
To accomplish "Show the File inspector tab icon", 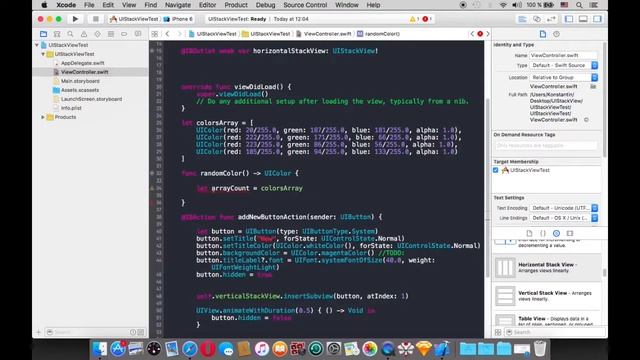I will pyautogui.click(x=543, y=34).
